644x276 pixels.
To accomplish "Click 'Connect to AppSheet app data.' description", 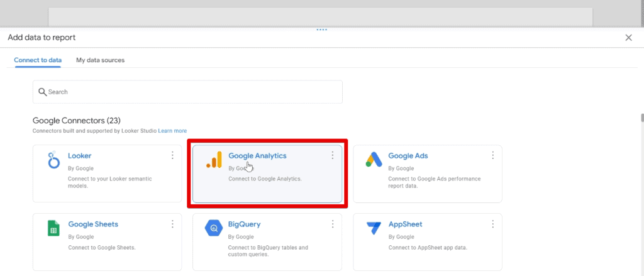I will point(428,248).
